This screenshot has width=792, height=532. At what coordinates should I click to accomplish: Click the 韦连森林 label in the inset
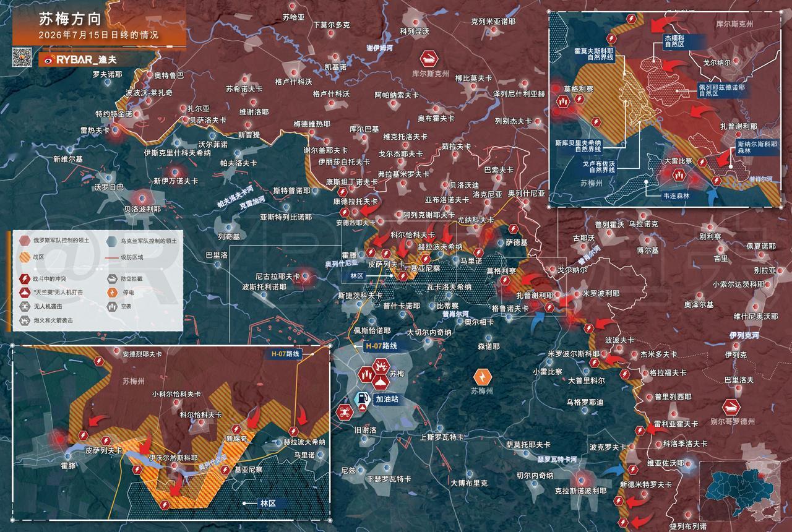tap(676, 195)
